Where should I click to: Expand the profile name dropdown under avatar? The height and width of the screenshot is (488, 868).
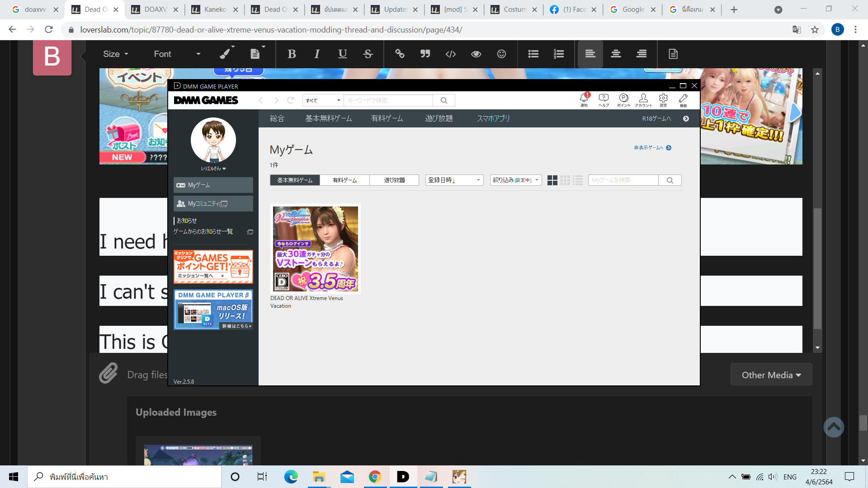213,169
